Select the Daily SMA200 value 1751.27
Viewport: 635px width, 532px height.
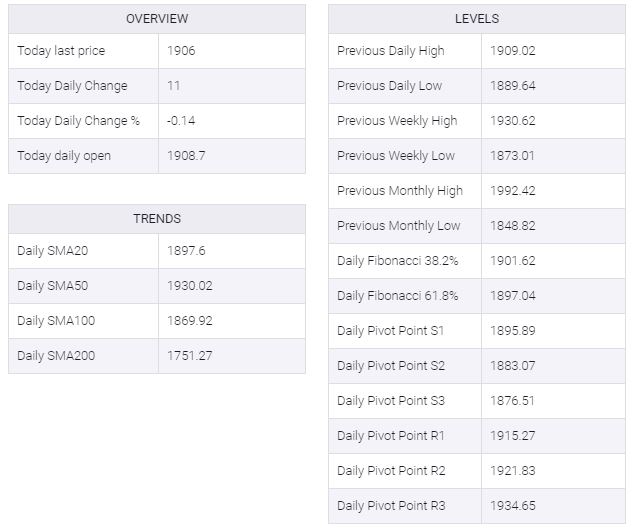[190, 355]
